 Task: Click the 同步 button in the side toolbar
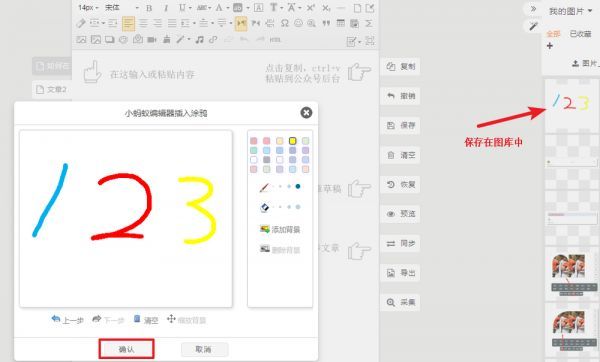click(x=400, y=243)
